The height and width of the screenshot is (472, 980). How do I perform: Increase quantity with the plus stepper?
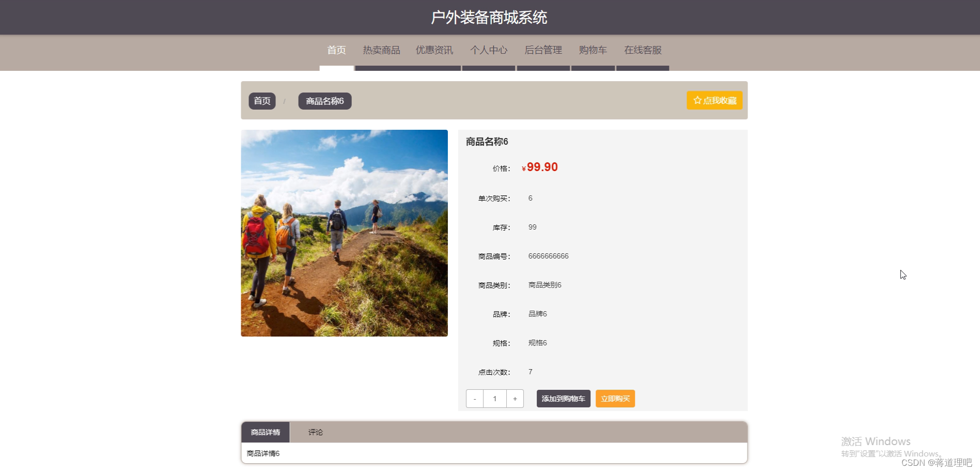515,399
